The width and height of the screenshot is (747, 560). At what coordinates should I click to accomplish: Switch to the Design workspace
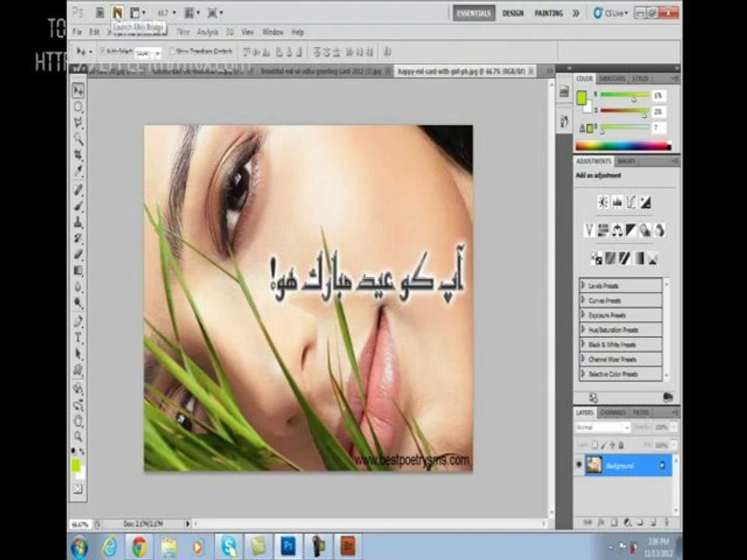tap(513, 13)
